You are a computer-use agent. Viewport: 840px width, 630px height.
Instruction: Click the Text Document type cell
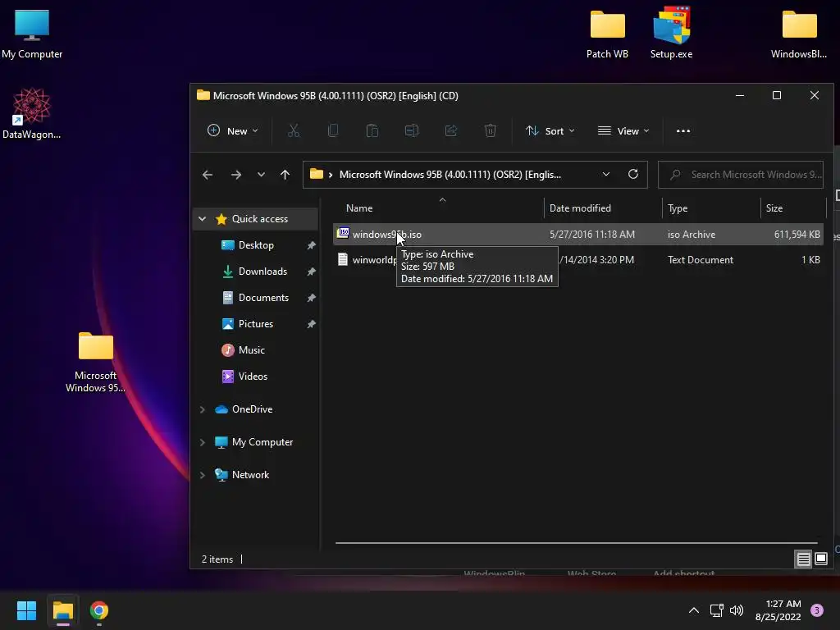[701, 260]
